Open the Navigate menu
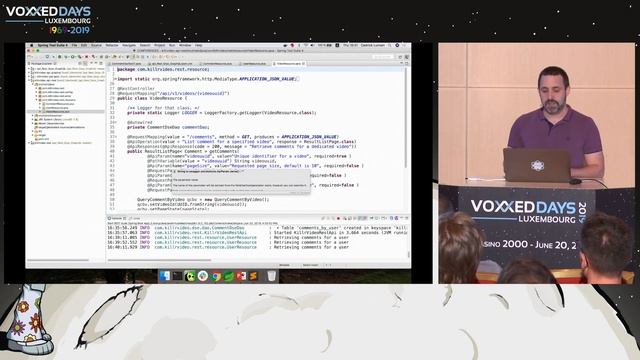640x360 pixels. [x=129, y=45]
